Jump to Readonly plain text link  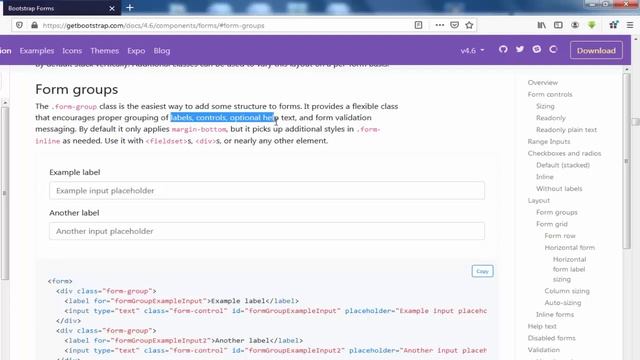tap(566, 130)
